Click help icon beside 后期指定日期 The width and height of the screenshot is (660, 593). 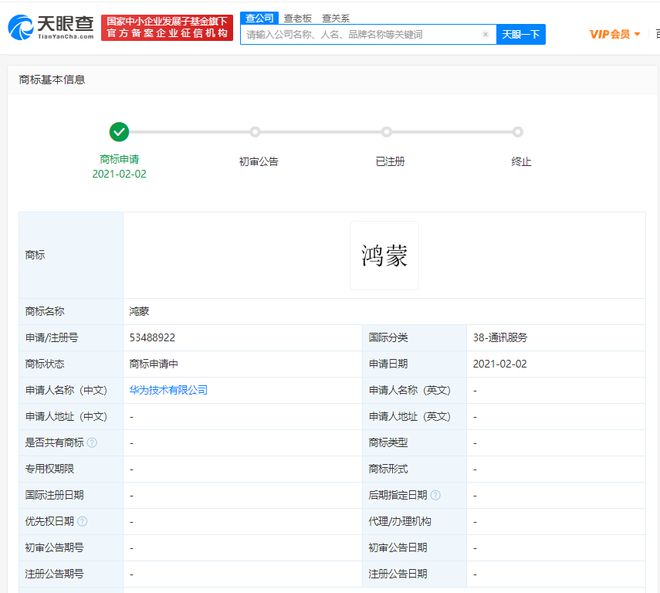435,495
